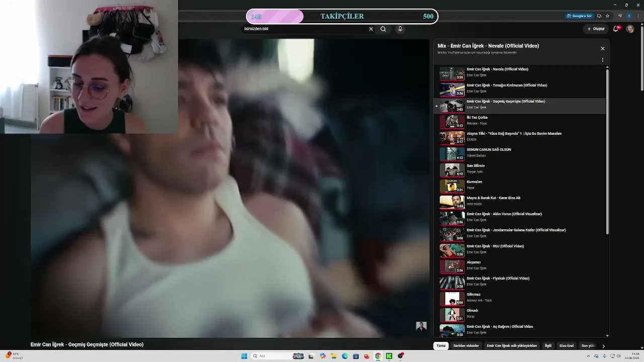Play Olmadı by Buray
644x362 pixels.
click(520, 315)
